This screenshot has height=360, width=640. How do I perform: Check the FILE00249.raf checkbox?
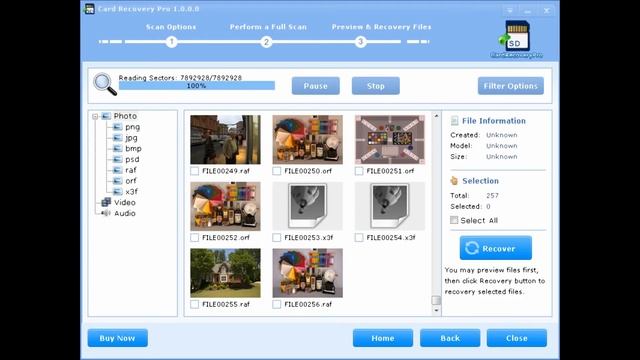195,171
